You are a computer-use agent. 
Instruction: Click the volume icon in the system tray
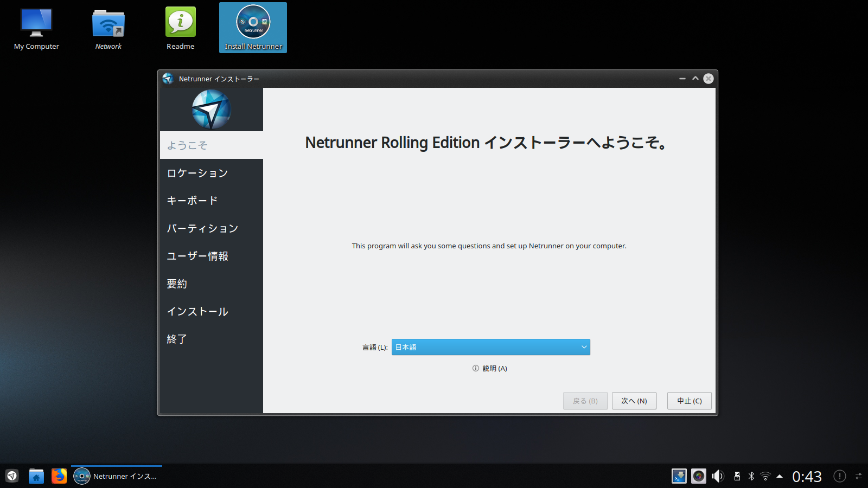[x=717, y=476]
